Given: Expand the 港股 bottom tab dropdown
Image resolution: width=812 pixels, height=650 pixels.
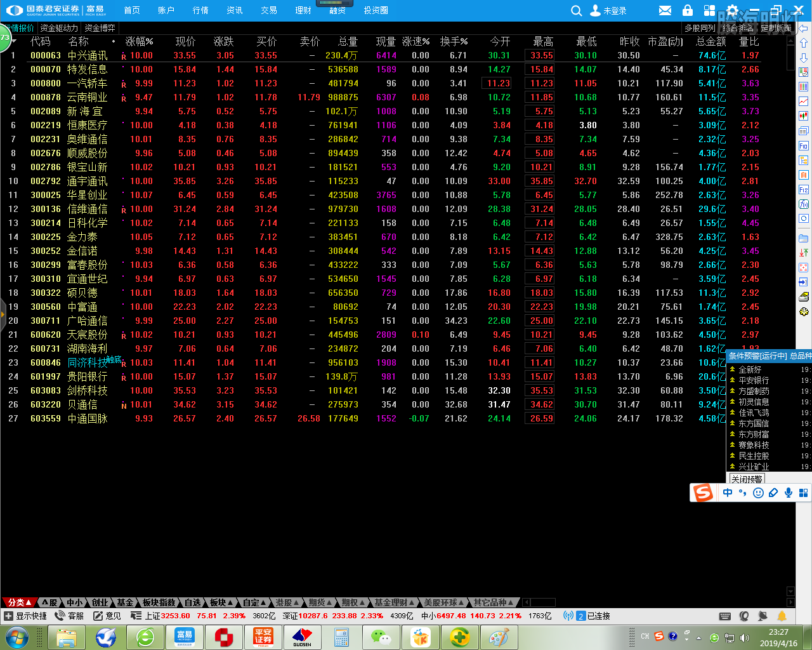Looking at the screenshot, I should pyautogui.click(x=287, y=602).
